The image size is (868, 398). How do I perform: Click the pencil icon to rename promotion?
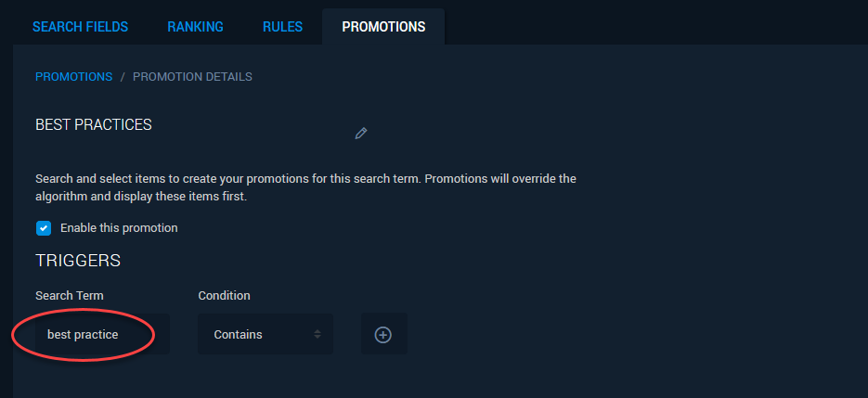click(361, 134)
